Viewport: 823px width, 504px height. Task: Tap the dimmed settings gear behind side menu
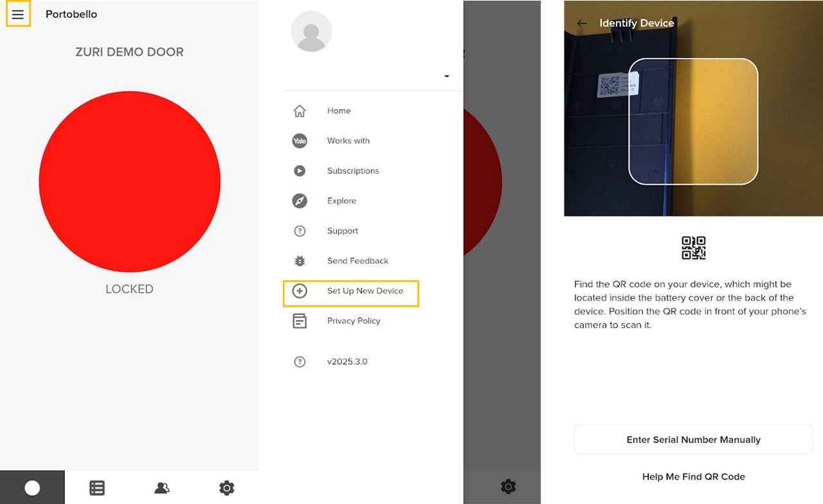(508, 487)
